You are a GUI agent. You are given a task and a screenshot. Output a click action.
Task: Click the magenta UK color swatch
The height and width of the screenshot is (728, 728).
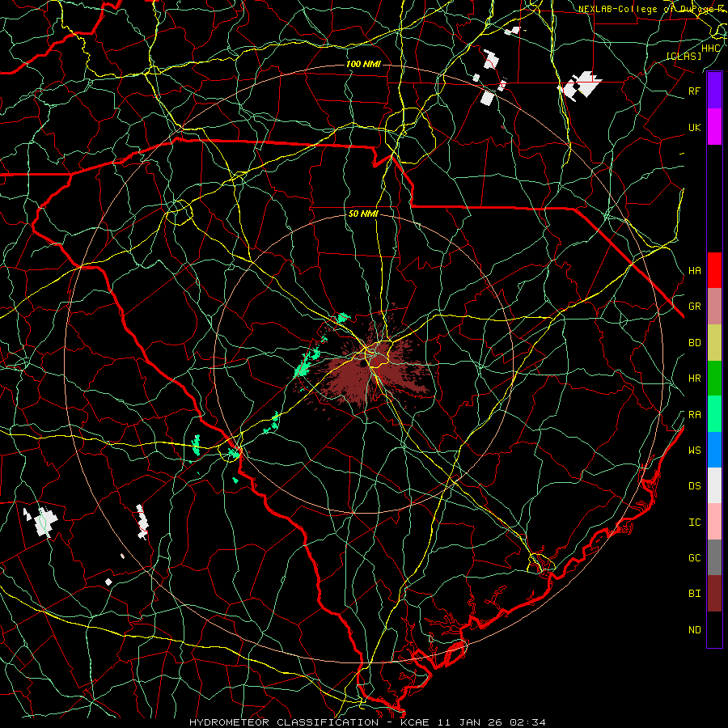pyautogui.click(x=714, y=126)
